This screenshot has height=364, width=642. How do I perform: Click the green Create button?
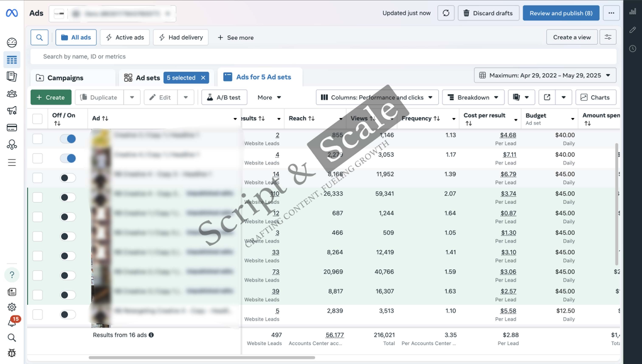coord(51,97)
